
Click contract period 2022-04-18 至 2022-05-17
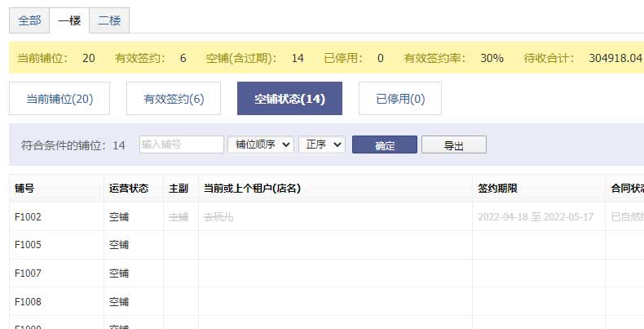coord(536,216)
